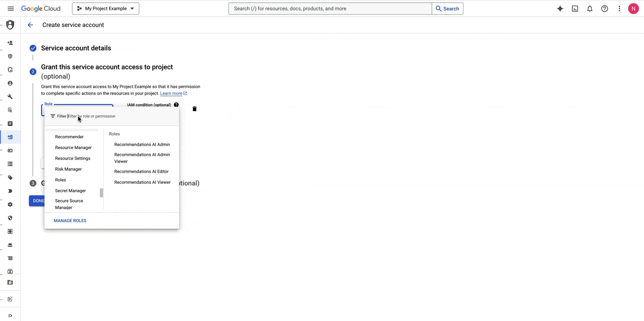Choose Recommendations AI Editor role
644x321 pixels.
141,171
